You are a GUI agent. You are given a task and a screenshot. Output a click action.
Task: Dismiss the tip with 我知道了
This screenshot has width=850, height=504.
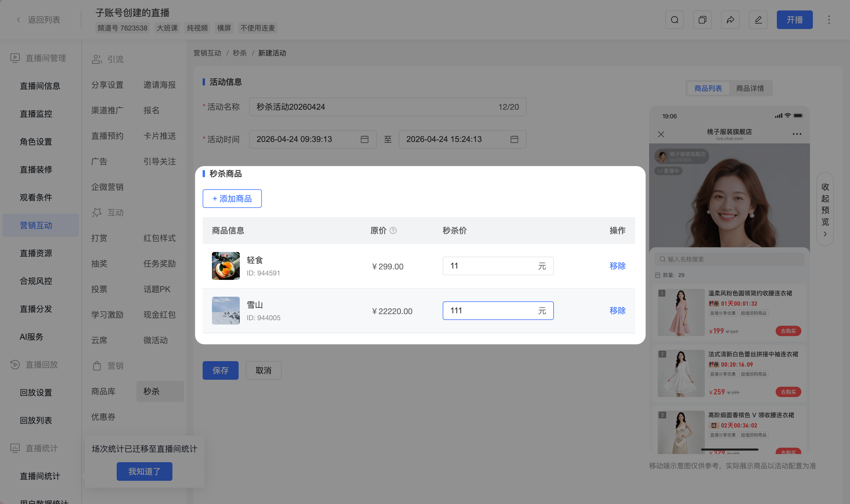tap(144, 471)
